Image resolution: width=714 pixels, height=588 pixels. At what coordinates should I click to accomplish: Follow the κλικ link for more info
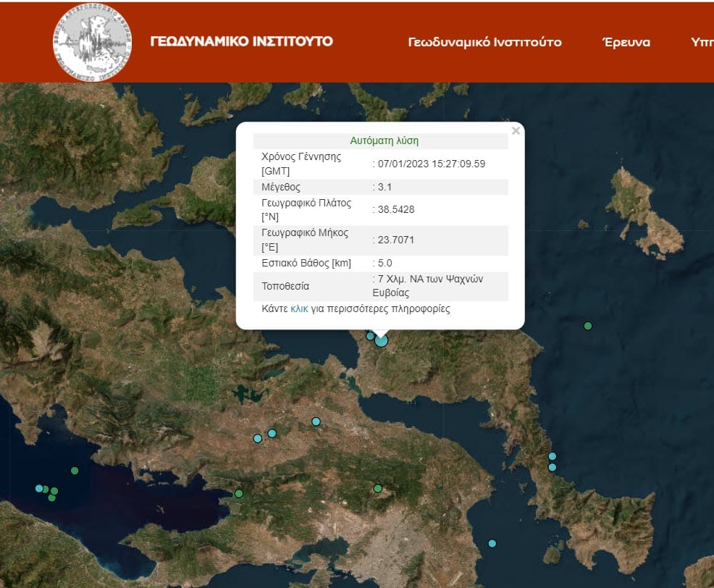coord(299,308)
